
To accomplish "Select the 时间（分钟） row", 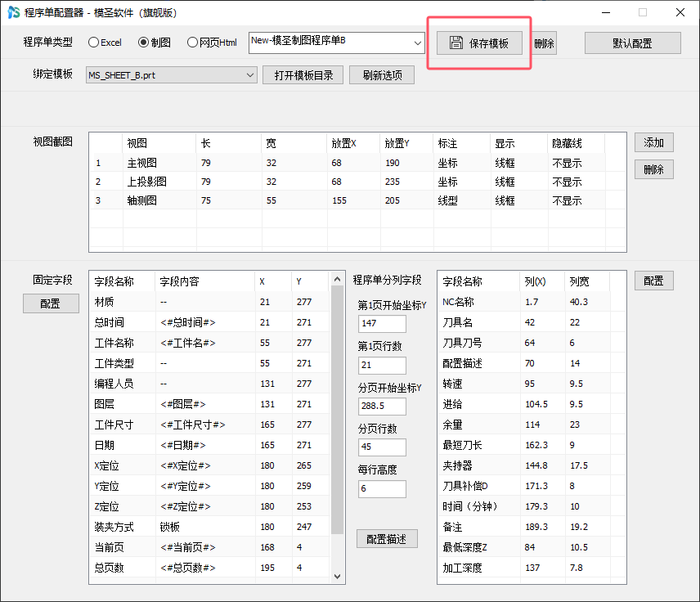I will click(531, 506).
